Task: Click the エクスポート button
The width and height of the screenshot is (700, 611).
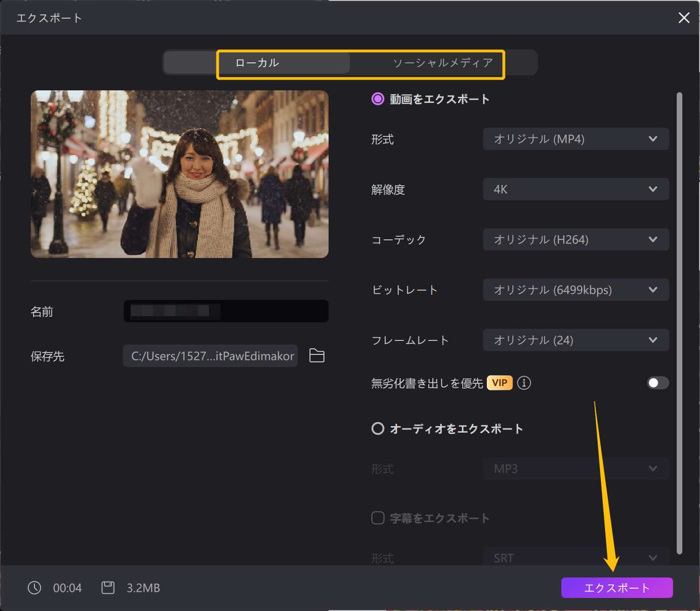Action: pos(617,588)
